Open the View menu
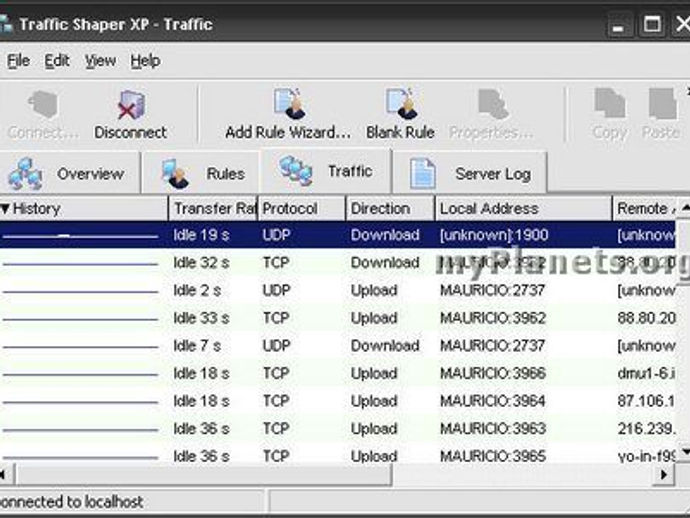 (x=100, y=61)
